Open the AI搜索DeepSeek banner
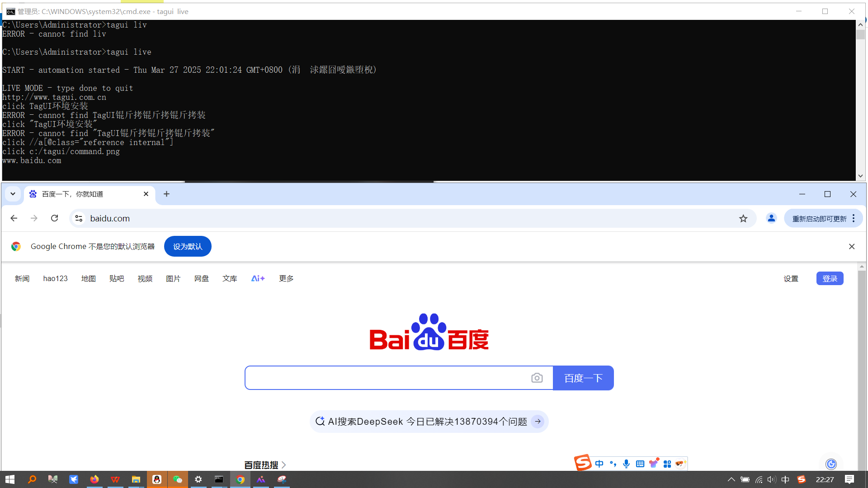Viewport: 868px width, 488px height. (x=429, y=422)
